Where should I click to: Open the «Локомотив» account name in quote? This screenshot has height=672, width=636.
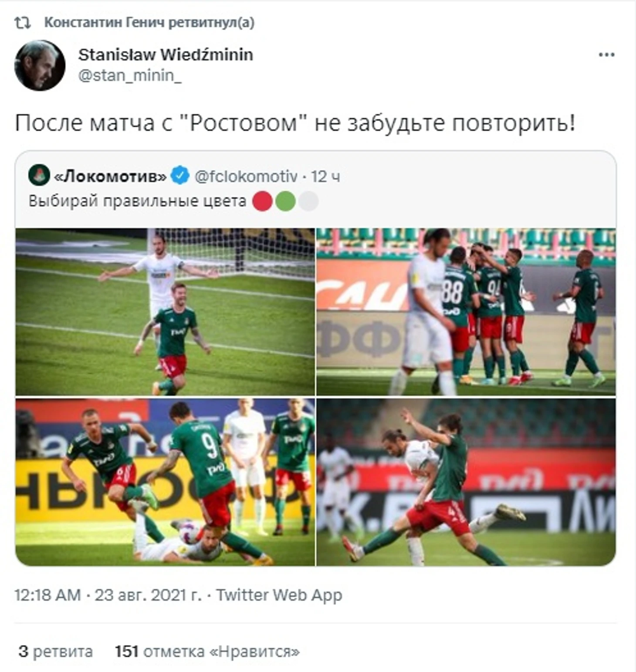point(110,176)
